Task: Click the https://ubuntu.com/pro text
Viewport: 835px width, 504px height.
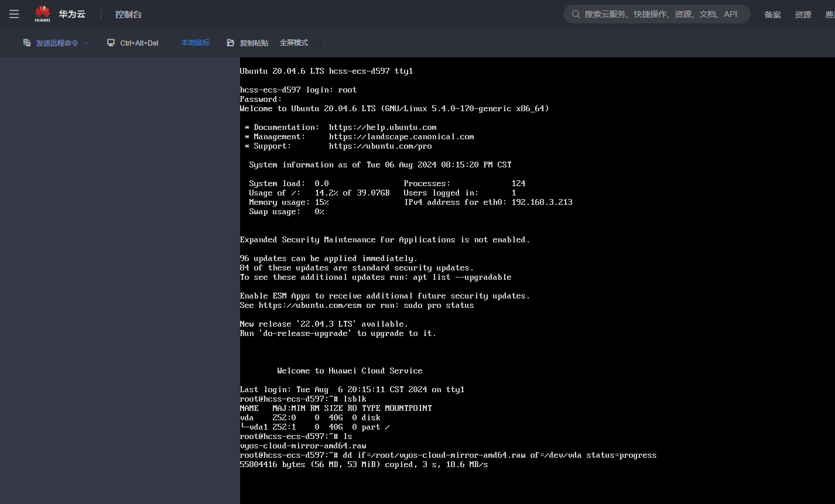Action: [380, 146]
